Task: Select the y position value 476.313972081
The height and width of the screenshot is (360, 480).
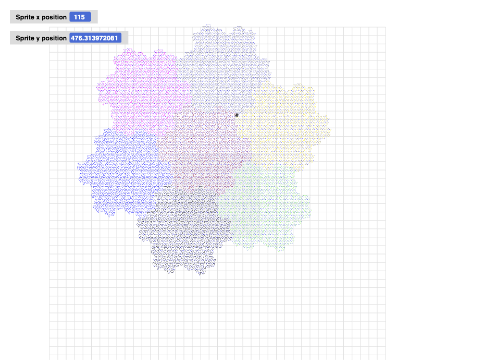Action: pos(95,38)
